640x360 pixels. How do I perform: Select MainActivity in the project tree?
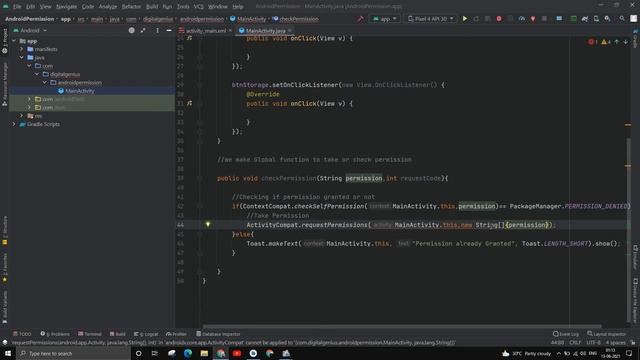tap(80, 91)
